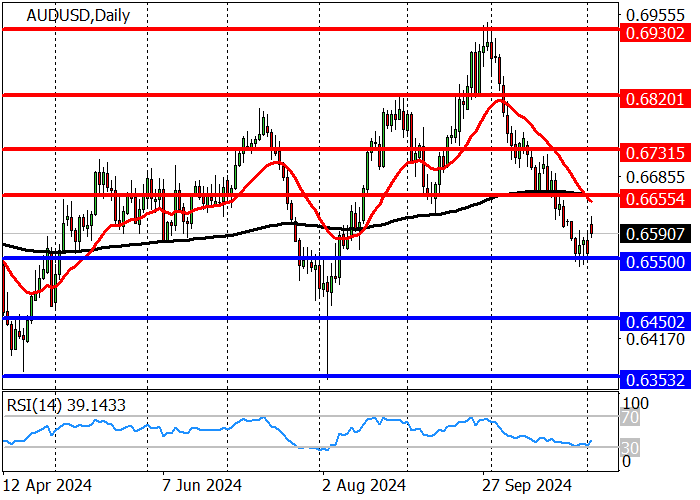
Task: Click the AUDUSD,Daily chart title
Action: (78, 16)
